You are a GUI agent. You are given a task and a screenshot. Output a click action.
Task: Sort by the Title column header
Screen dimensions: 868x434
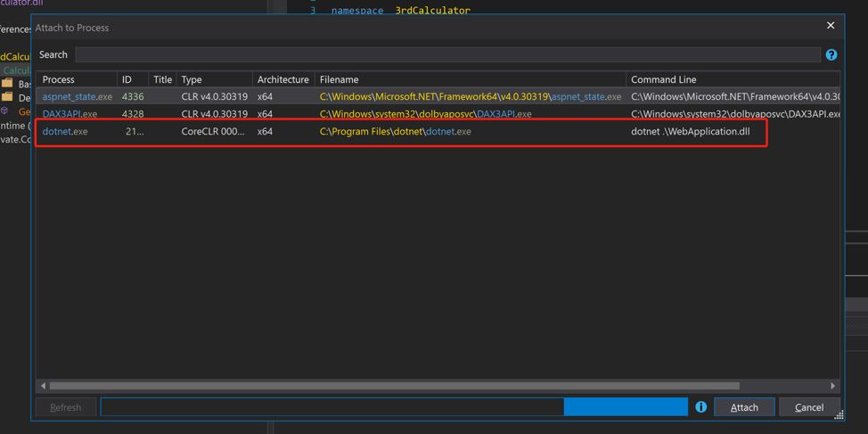pos(163,79)
